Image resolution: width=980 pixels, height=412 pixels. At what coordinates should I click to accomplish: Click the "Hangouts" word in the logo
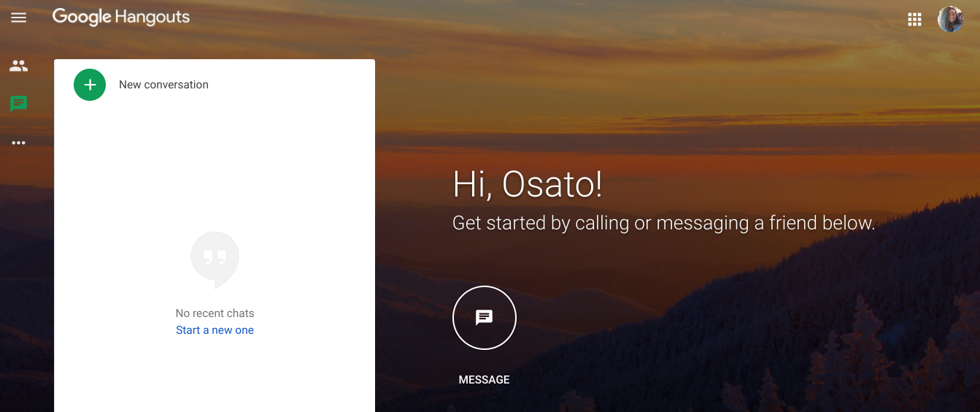[x=152, y=17]
